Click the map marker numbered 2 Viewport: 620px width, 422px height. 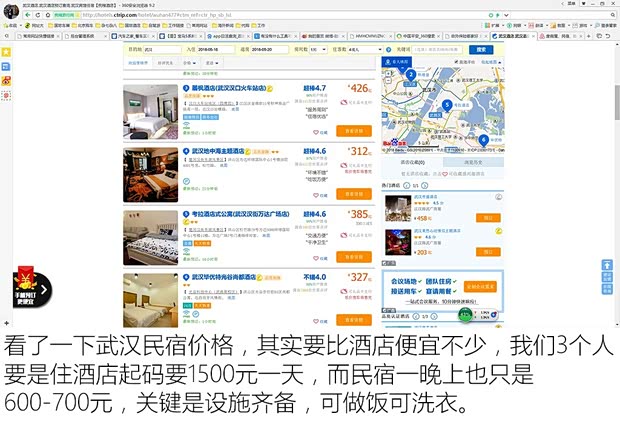[x=410, y=74]
